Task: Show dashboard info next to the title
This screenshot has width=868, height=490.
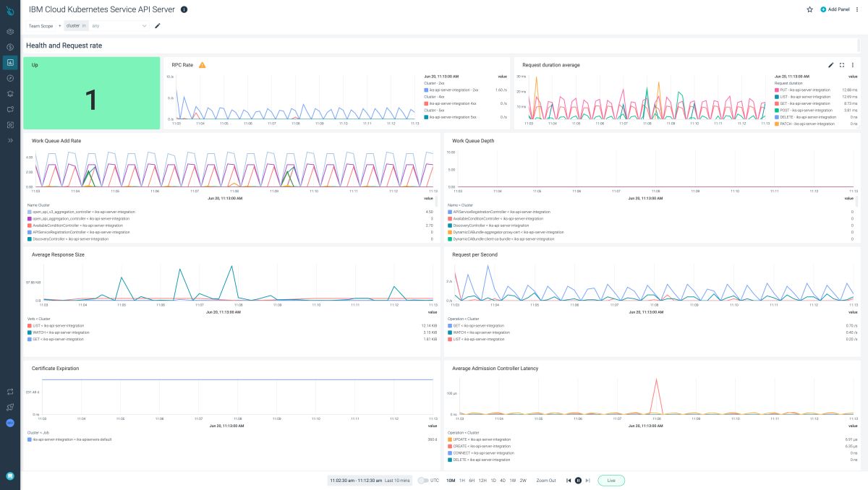Action: click(184, 9)
